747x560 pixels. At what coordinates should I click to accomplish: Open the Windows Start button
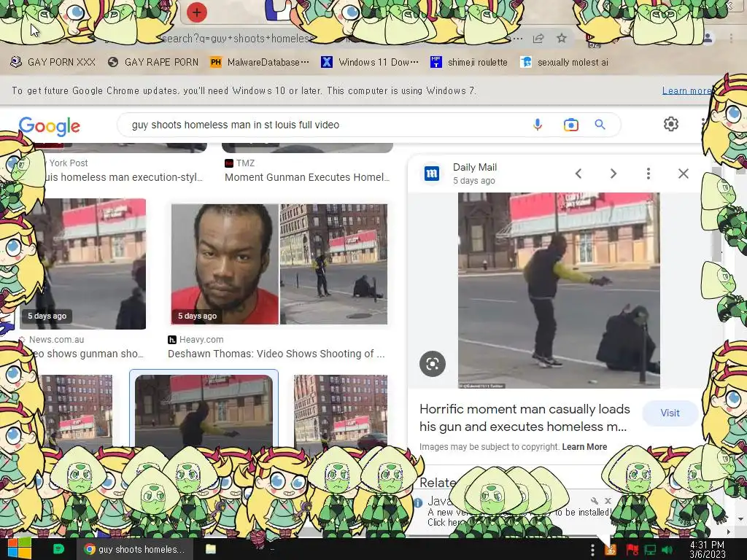(x=19, y=549)
